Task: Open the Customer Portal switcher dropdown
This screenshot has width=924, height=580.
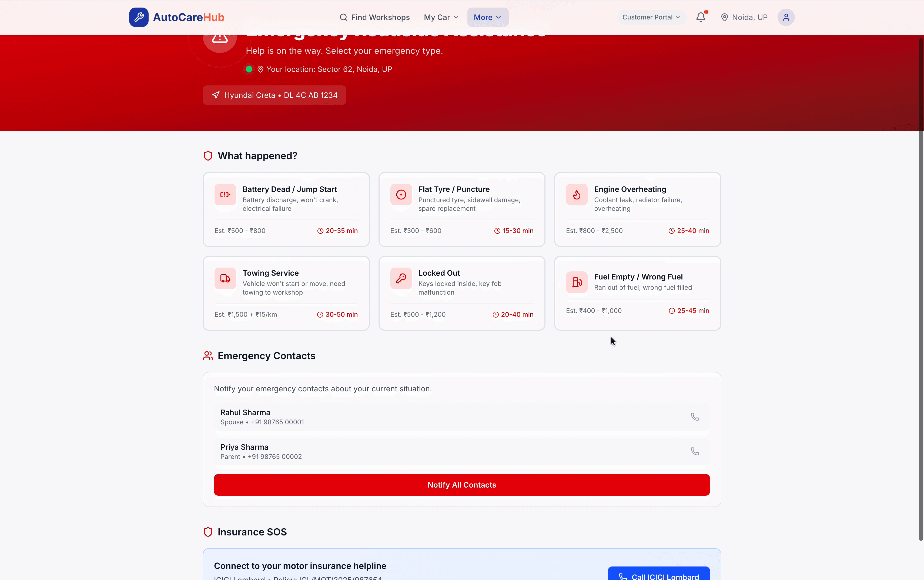Action: pyautogui.click(x=651, y=17)
